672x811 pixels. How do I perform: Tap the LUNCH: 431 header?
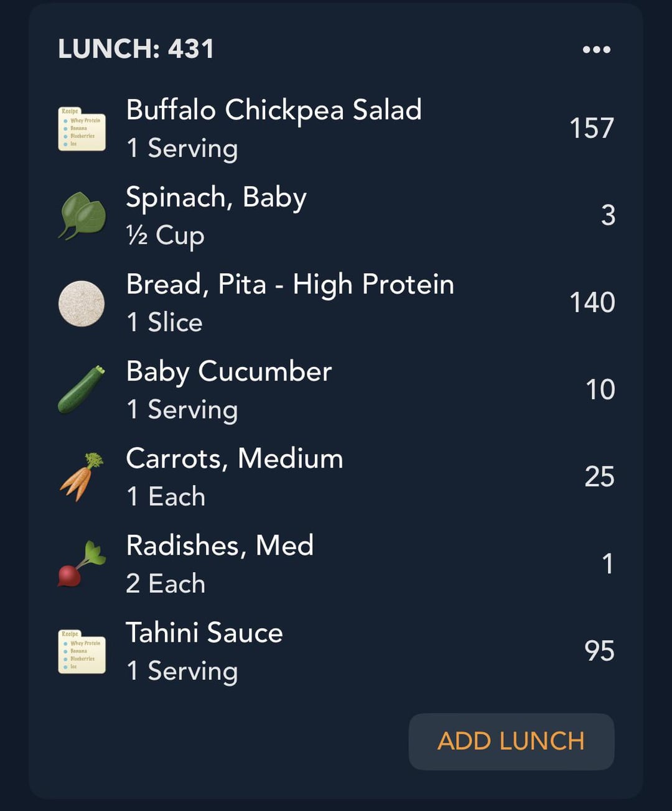(136, 49)
